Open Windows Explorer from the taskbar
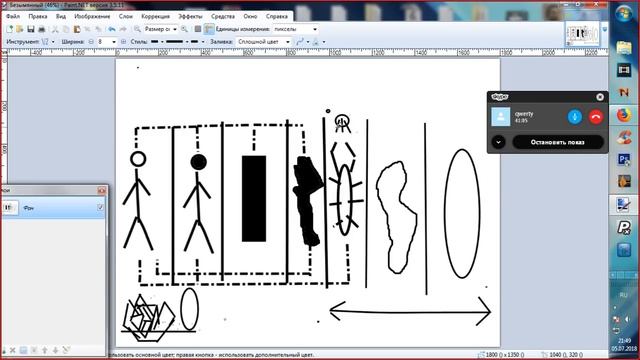 pos(624,48)
